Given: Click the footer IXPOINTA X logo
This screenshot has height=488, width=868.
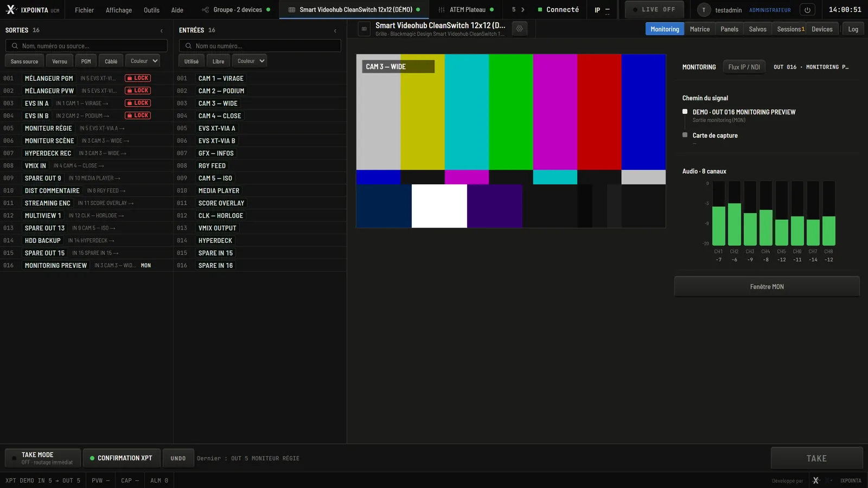Looking at the screenshot, I should click(x=815, y=480).
